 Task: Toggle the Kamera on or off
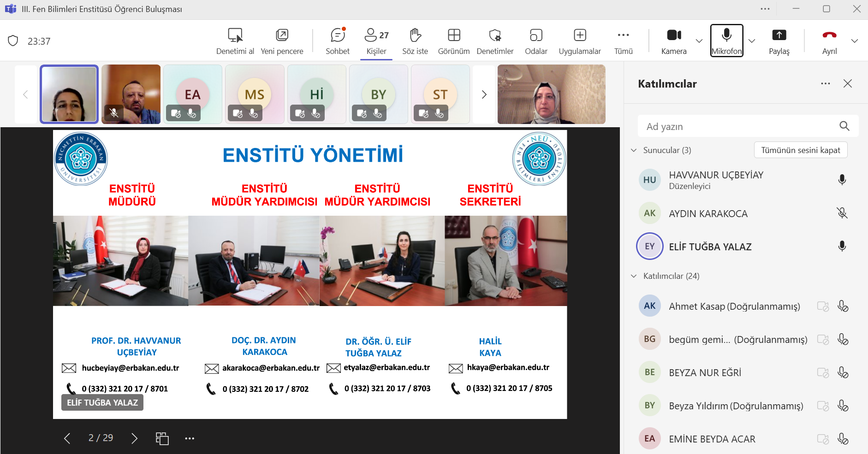(674, 41)
